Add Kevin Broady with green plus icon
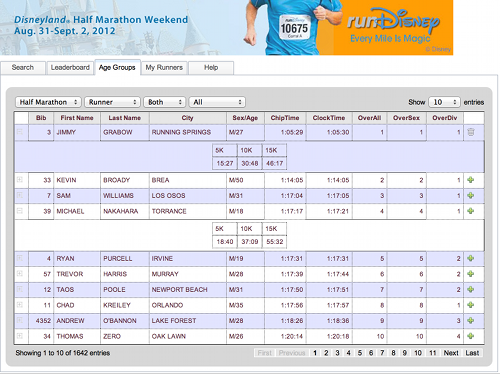Viewport: 500px width, 374px height. point(471,180)
